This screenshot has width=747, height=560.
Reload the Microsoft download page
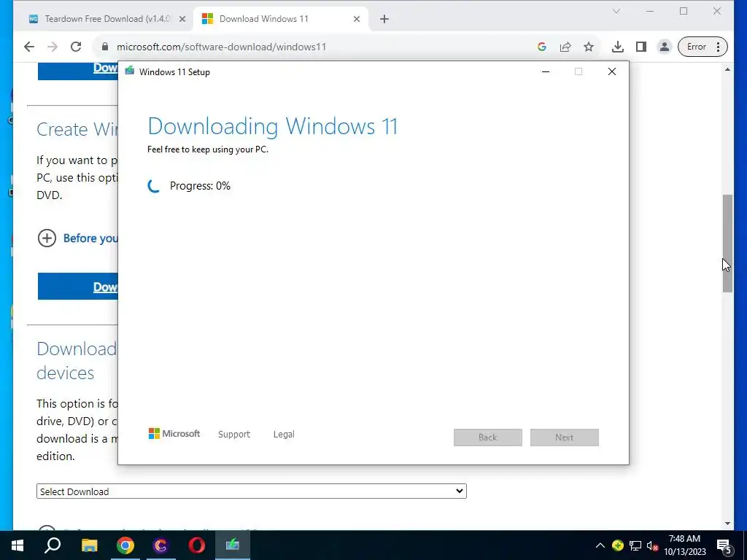point(76,47)
